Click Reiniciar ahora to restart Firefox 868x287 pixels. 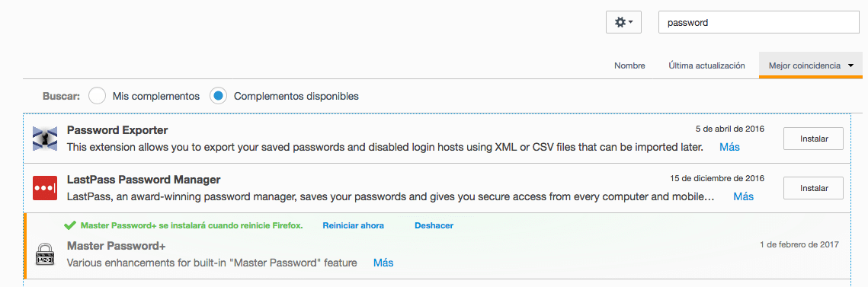click(353, 225)
